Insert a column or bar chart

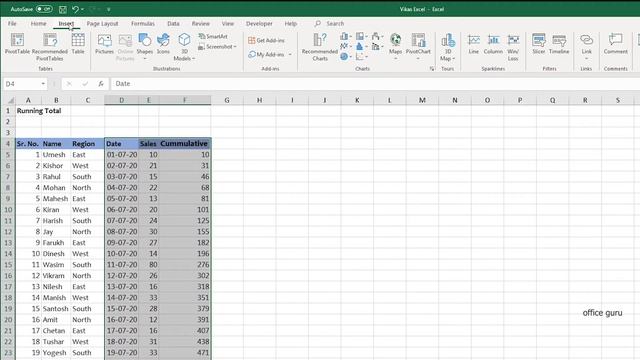tap(345, 36)
